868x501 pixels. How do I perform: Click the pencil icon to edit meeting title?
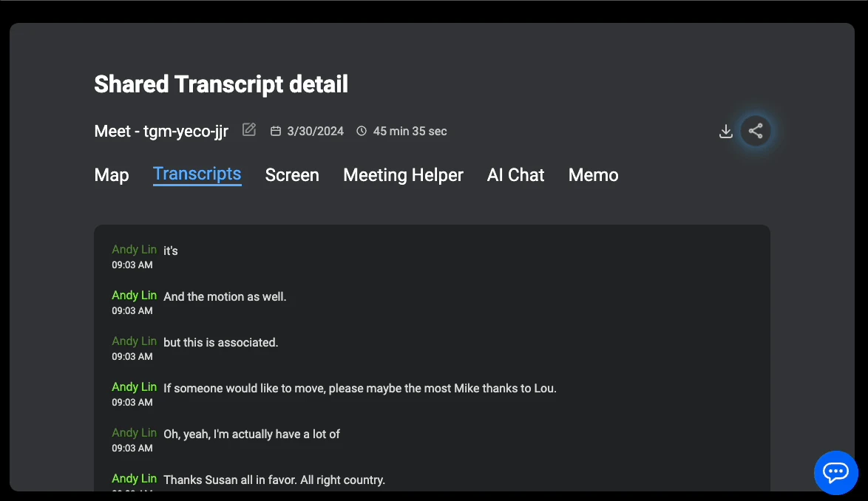coord(249,130)
